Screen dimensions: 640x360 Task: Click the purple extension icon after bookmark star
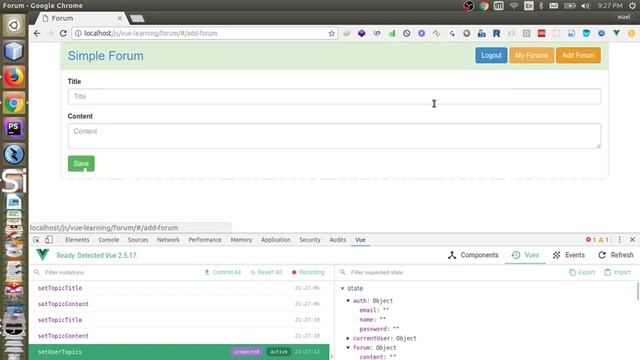click(x=362, y=33)
